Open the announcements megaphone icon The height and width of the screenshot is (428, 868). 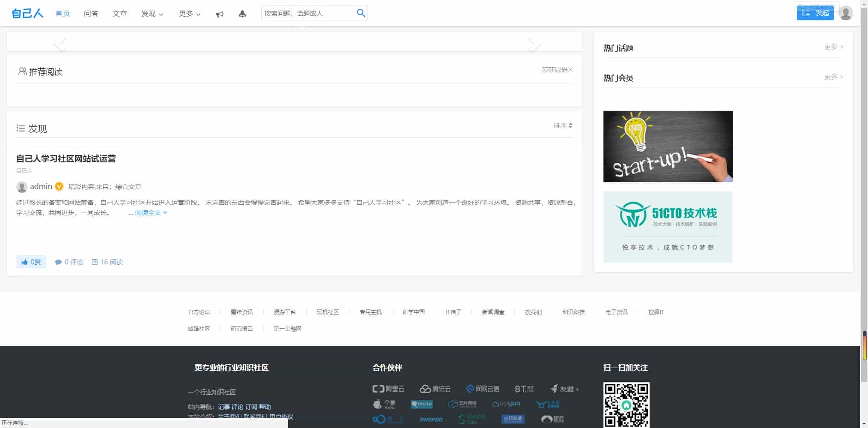[x=219, y=14]
